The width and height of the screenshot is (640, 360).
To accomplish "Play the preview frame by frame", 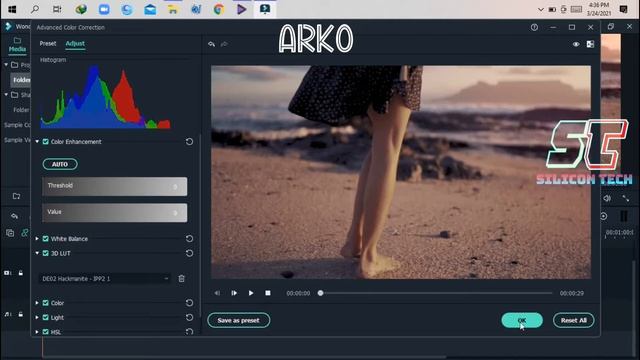I will tap(234, 293).
